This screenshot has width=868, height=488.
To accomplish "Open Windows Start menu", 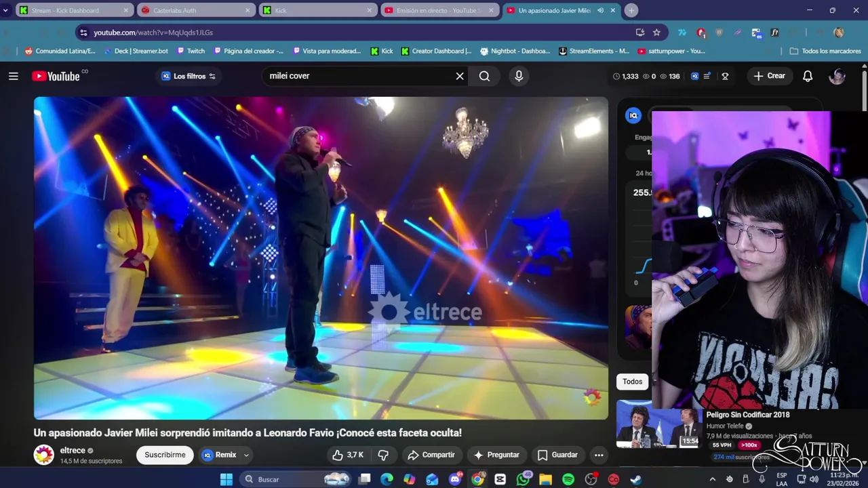I will [x=226, y=479].
